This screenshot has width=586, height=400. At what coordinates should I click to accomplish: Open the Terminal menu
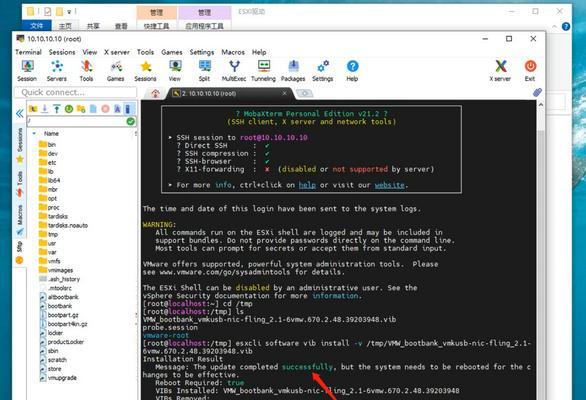28,52
